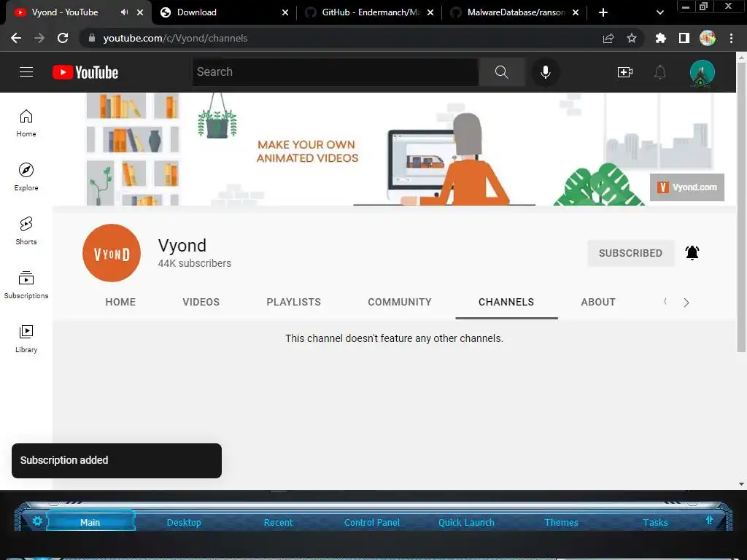Click the address bar URL

[175, 38]
